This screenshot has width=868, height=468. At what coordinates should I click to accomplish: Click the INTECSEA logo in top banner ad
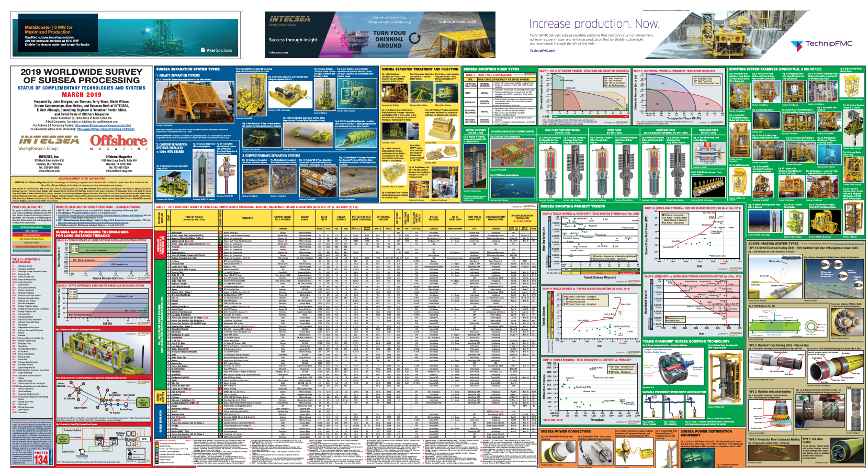(x=289, y=19)
